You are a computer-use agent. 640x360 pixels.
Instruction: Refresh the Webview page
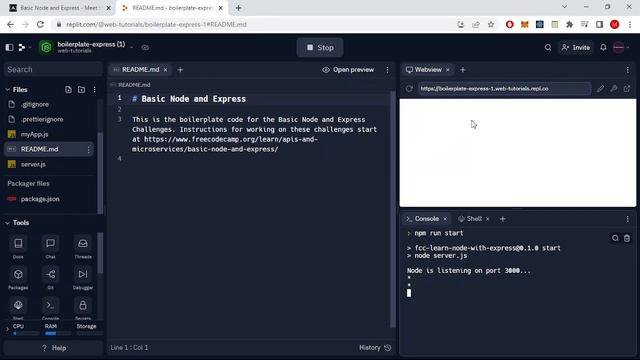pyautogui.click(x=409, y=89)
